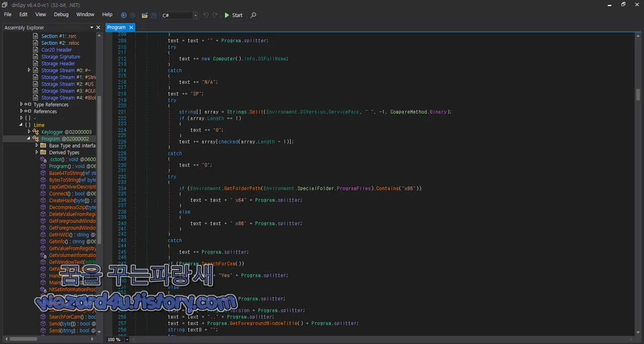Click the vertical scrollbar of the code view

[638, 95]
